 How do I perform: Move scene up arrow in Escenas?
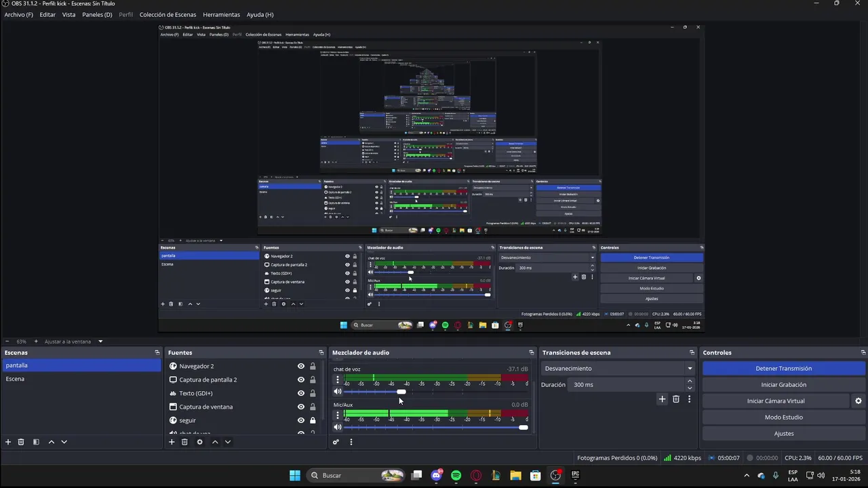coord(51,442)
